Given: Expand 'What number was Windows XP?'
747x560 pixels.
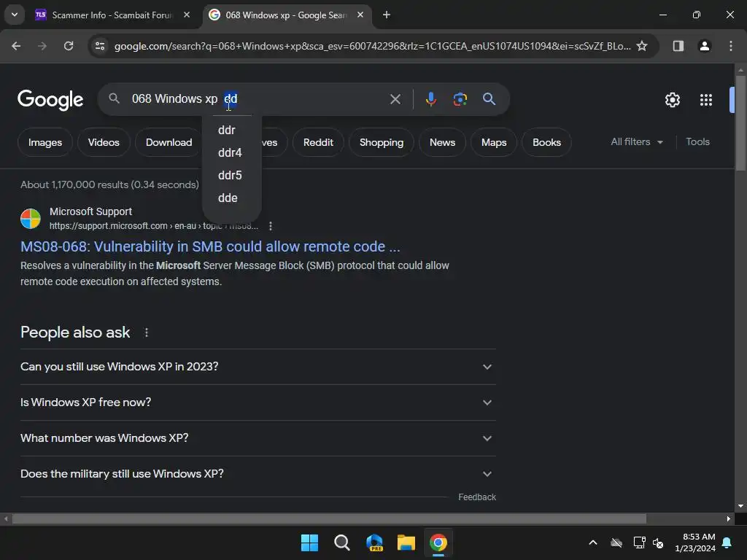Looking at the screenshot, I should click(258, 438).
